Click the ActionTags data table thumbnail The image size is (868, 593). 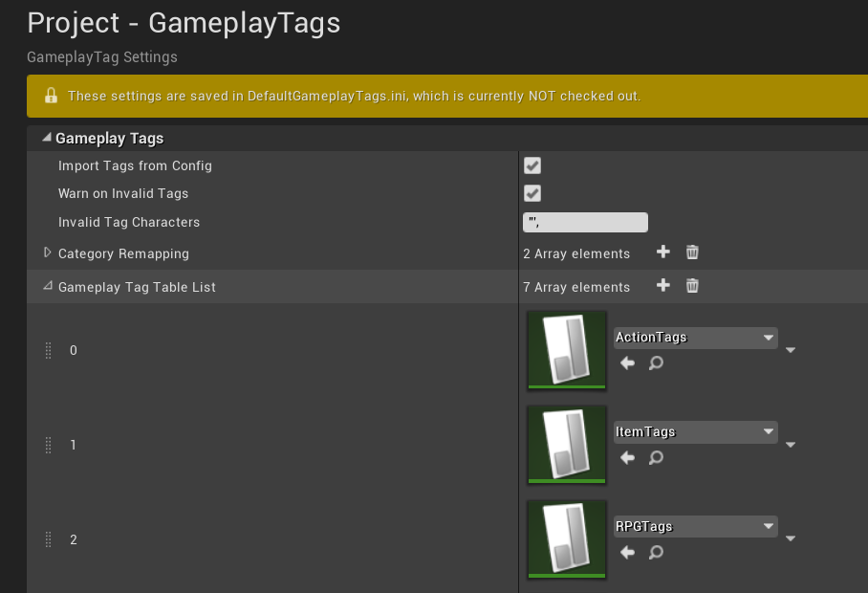tap(567, 350)
